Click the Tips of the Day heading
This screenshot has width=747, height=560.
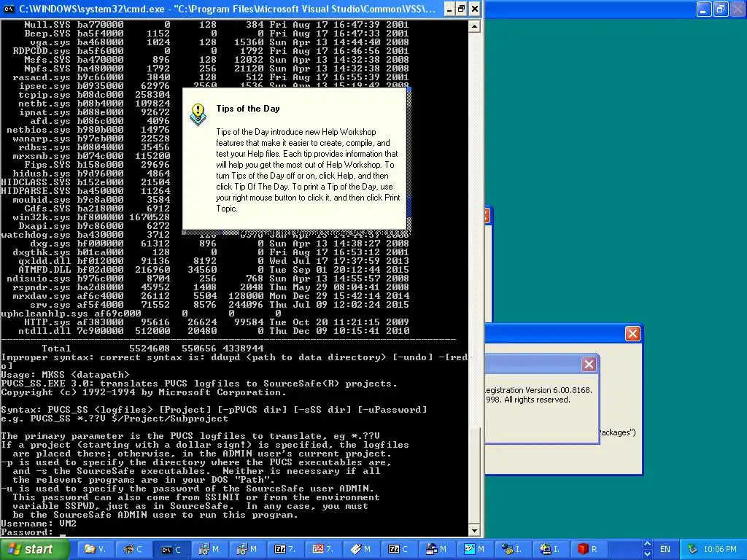[x=248, y=109]
